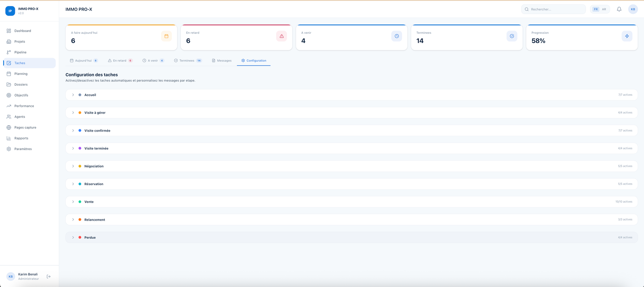
Task: Expand the Vente chevron
Action: tap(73, 202)
